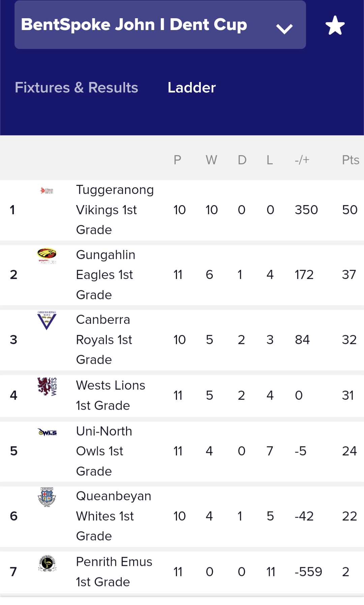Open the BentSpoke John I Dent Cup dropdown

(134, 25)
